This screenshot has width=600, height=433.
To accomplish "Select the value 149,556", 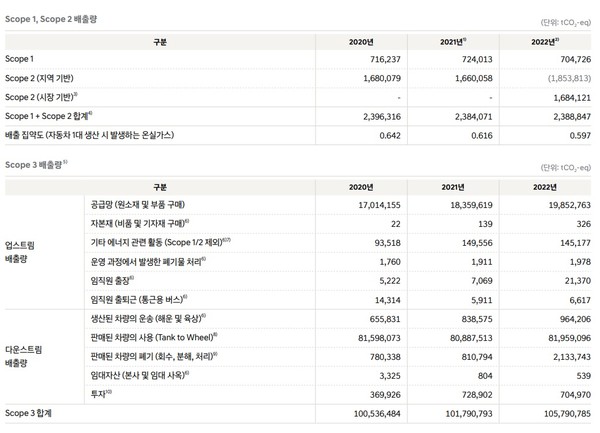I will coord(477,243).
